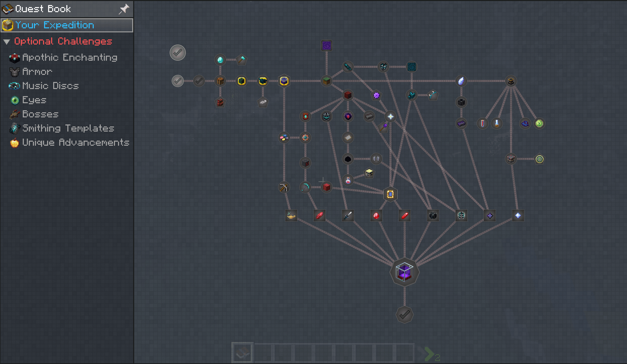
Task: Select the green ring pentagon quest
Action: click(x=539, y=159)
